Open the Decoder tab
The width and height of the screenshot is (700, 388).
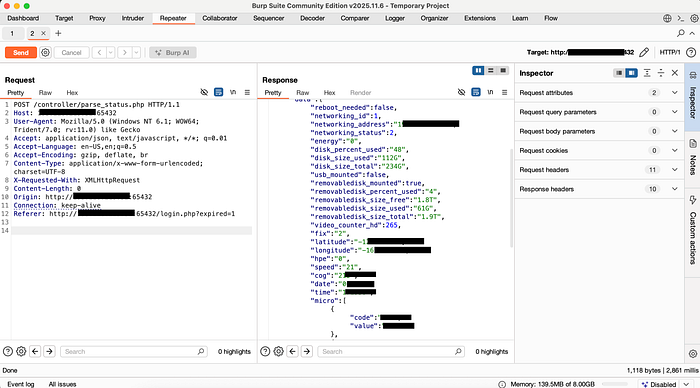(312, 18)
